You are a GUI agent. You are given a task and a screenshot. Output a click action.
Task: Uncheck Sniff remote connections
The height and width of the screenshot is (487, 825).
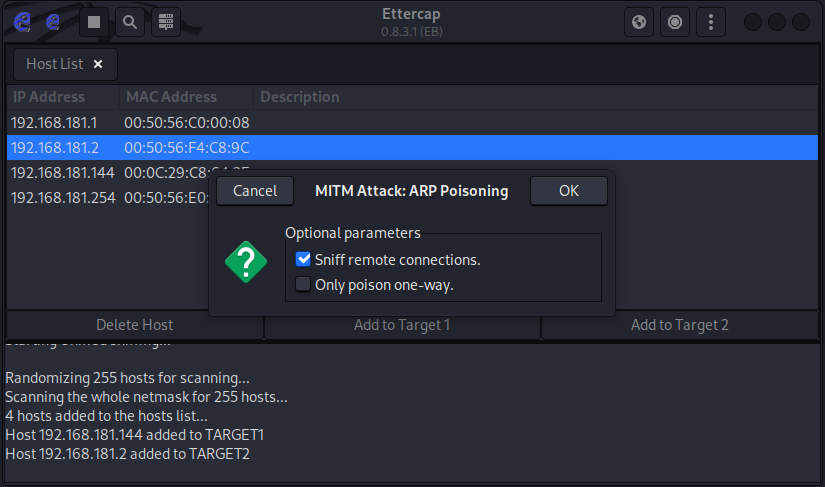tap(304, 260)
